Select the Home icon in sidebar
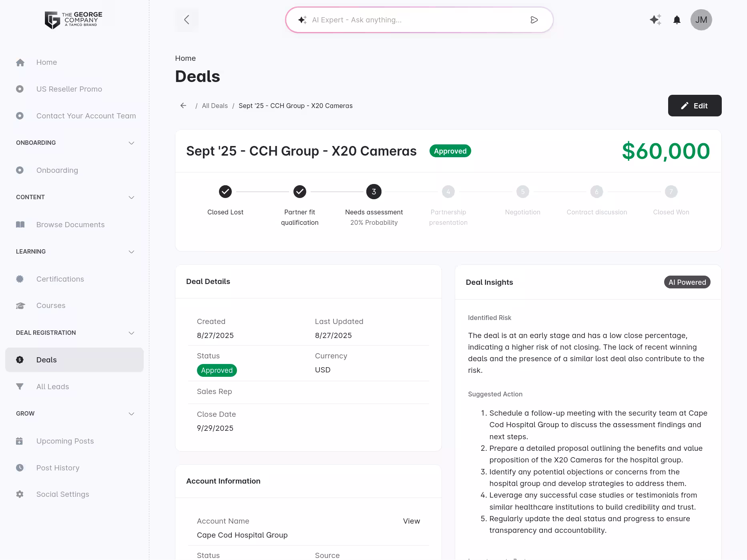This screenshot has height=560, width=747. 20,62
